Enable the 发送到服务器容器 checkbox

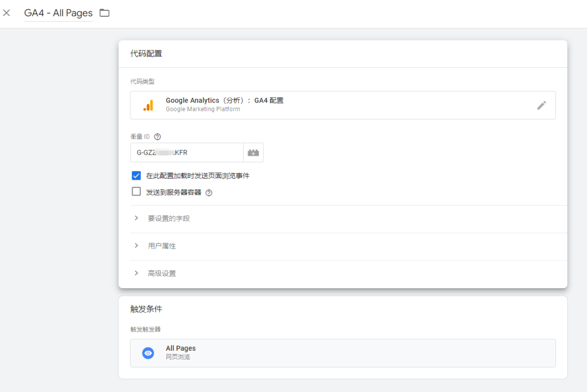click(x=136, y=191)
